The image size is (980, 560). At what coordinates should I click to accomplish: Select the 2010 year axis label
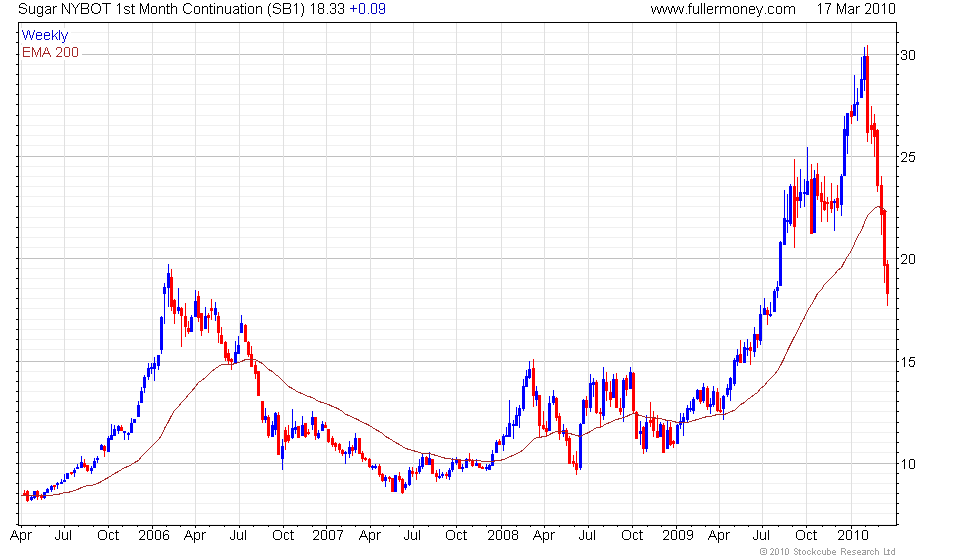[x=853, y=535]
